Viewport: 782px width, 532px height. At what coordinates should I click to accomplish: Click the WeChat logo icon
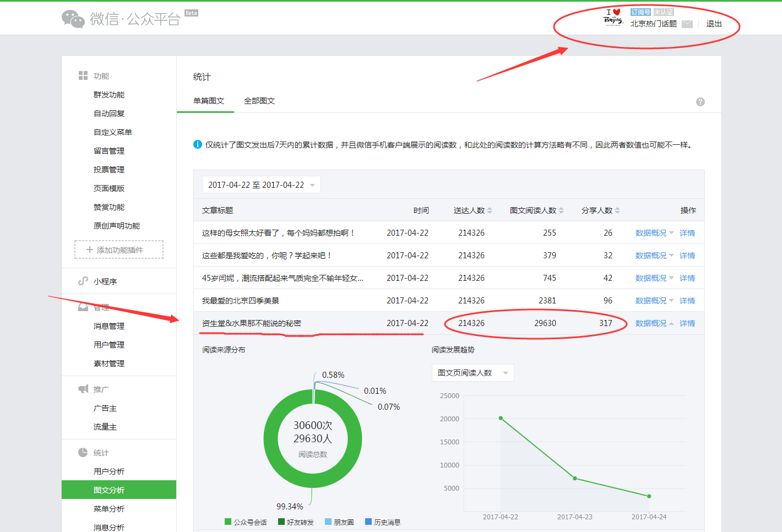73,19
